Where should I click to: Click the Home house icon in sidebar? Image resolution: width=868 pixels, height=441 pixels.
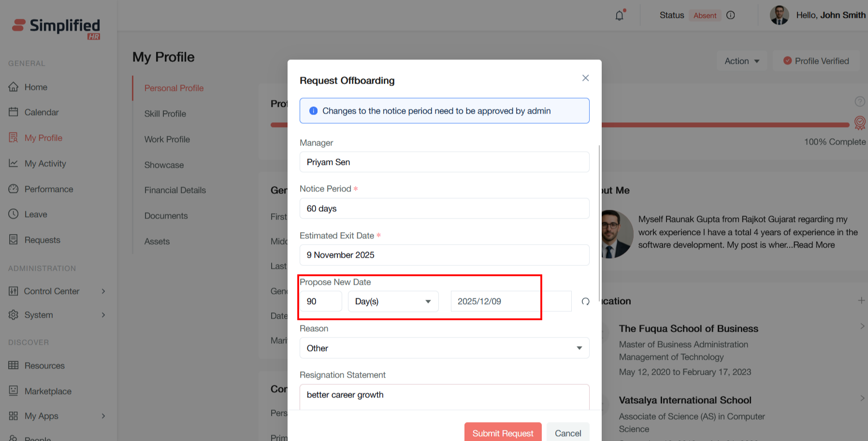[x=14, y=87]
